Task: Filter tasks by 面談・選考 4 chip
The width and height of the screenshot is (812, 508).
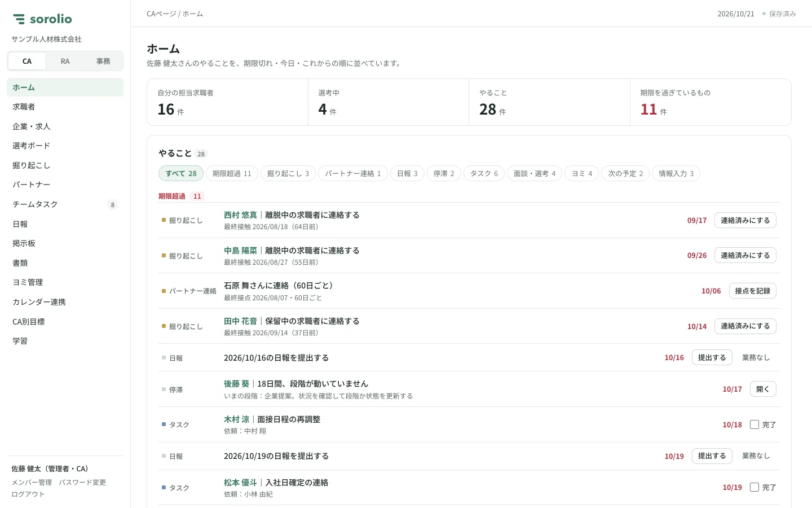Action: click(x=535, y=173)
